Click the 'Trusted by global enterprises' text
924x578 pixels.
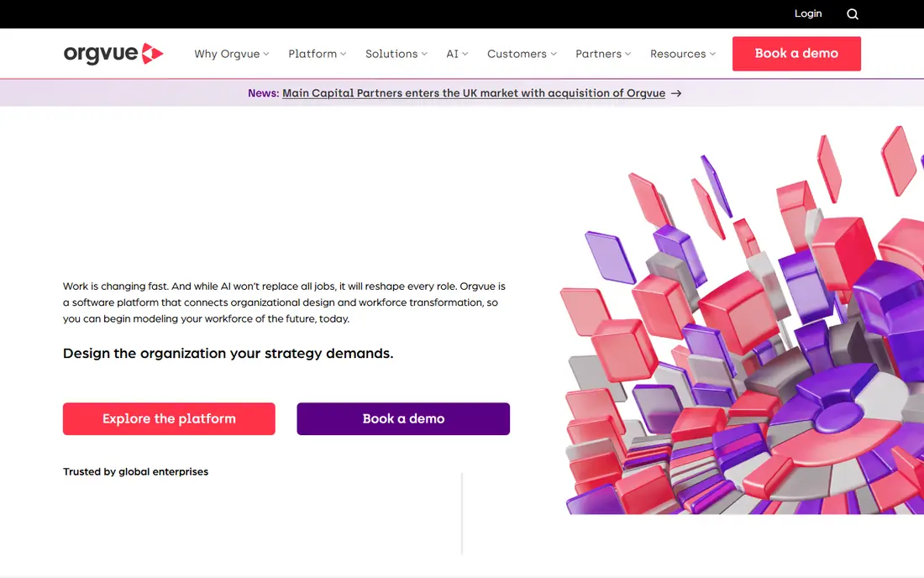[x=135, y=471]
